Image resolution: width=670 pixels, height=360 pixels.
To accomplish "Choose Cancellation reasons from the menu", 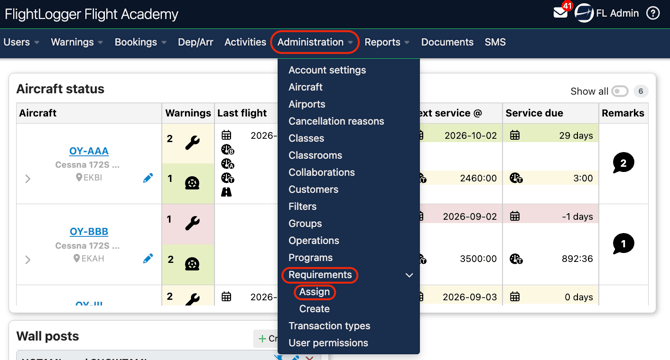I will click(x=336, y=121).
